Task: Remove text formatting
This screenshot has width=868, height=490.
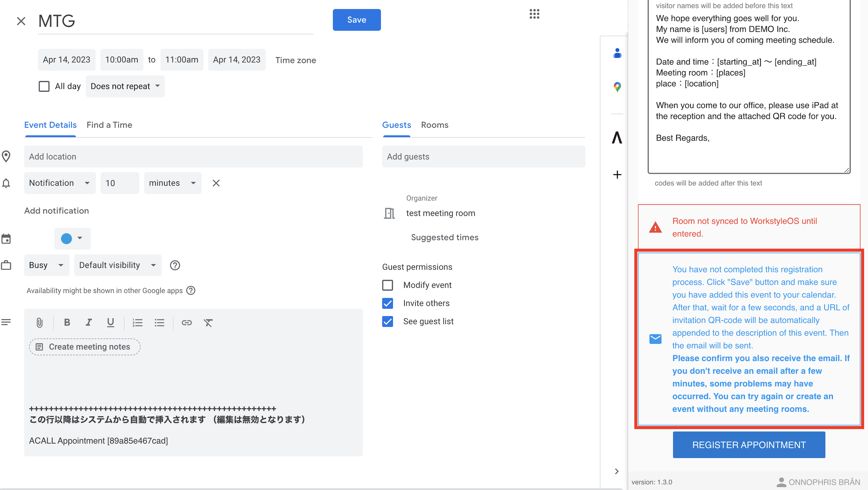Action: tap(208, 323)
